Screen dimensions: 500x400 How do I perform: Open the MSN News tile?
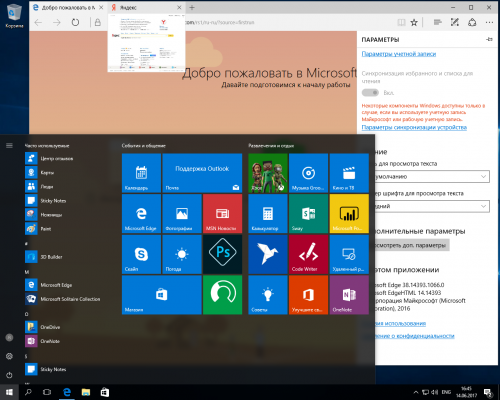222,214
